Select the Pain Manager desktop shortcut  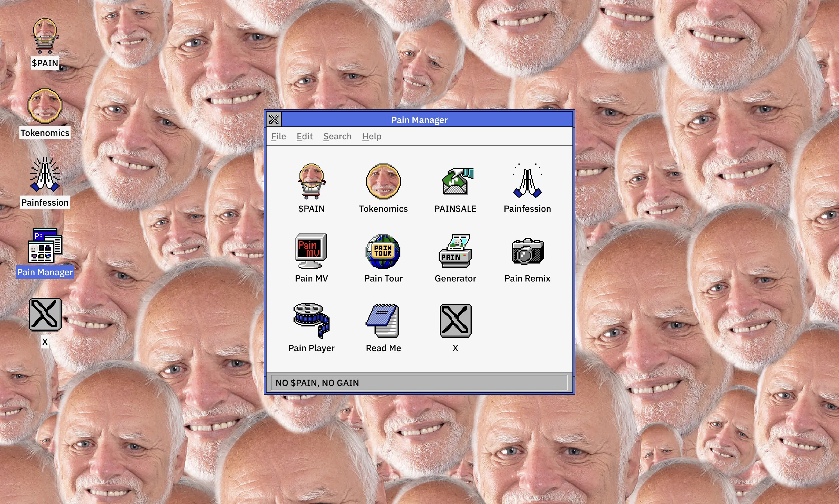(45, 246)
